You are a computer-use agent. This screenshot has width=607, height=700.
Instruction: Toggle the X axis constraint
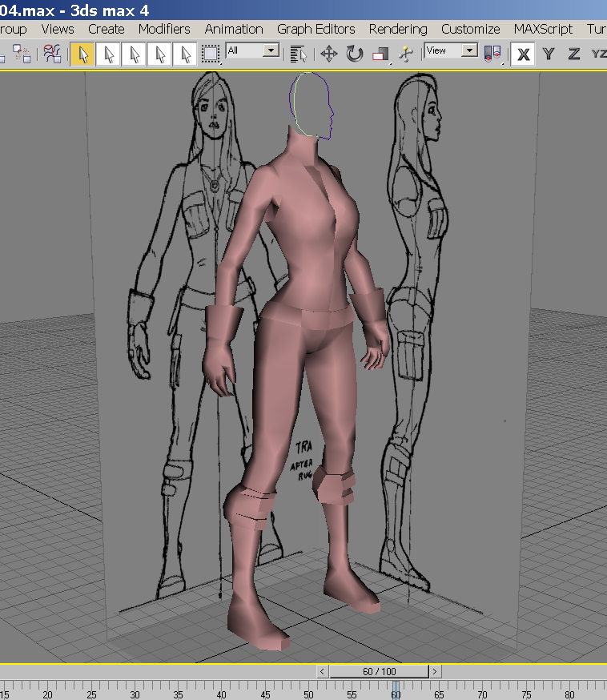[x=524, y=54]
